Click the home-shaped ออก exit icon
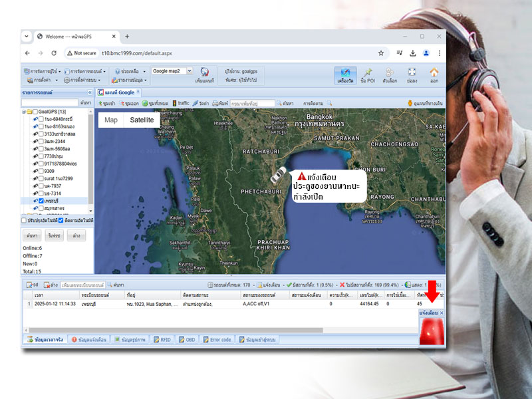Viewport: 532px width, 399px height. [434, 75]
